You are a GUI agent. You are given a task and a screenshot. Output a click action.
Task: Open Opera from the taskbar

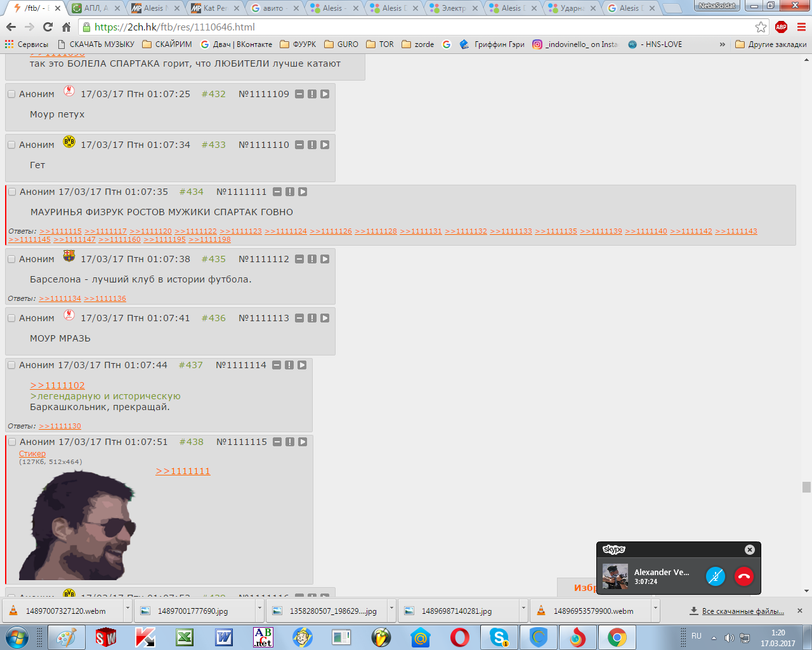coord(460,637)
